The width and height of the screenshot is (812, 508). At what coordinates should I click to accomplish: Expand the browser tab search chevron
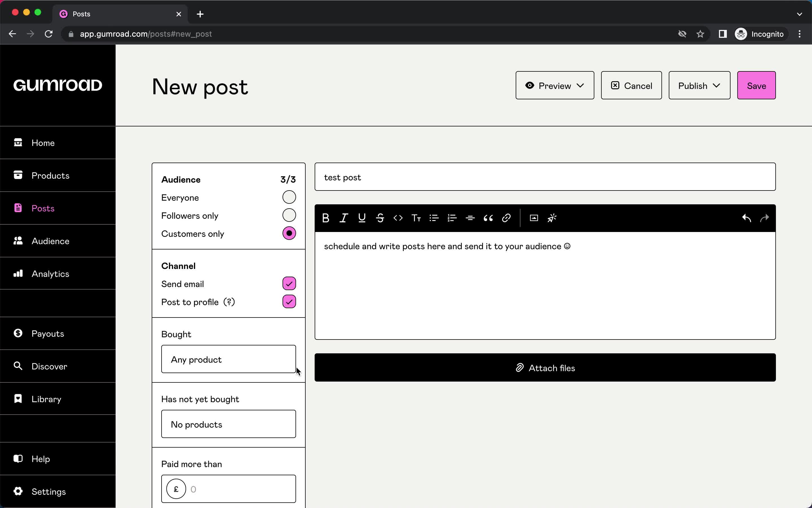[x=799, y=14]
